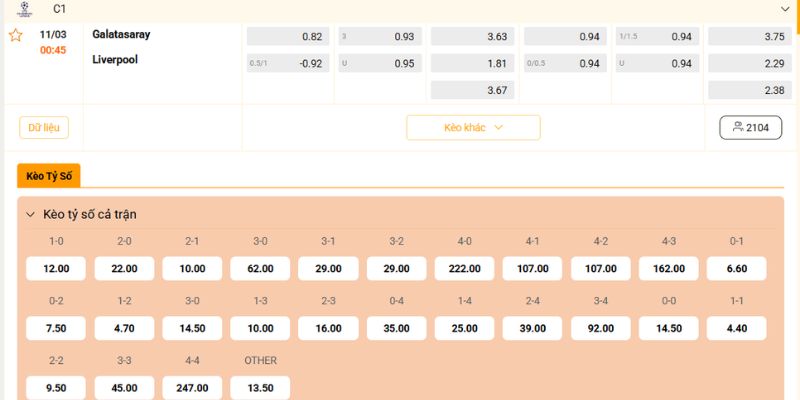The image size is (800, 400).
Task: Bet on 1-1 score at 4.40
Action: 737,328
